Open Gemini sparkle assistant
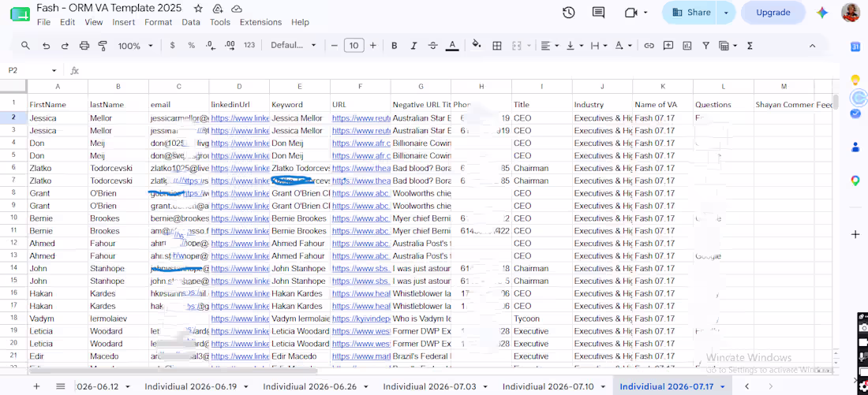 tap(821, 13)
